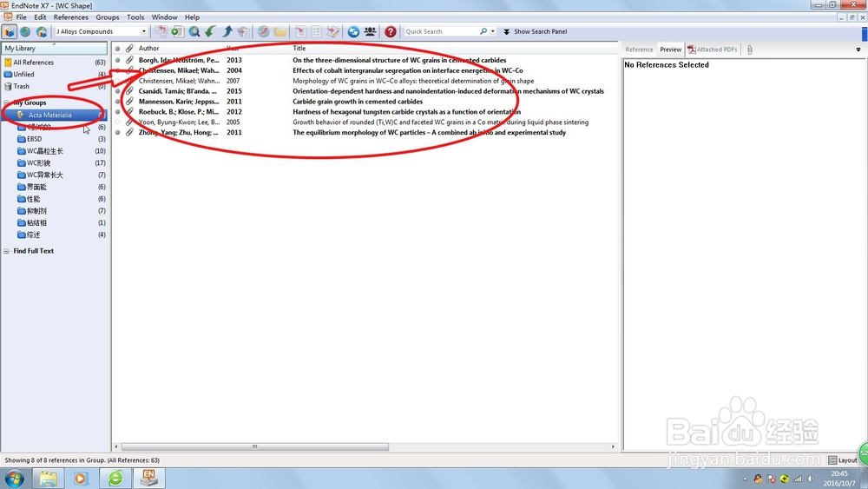Click Return to Word Processor icon
Screen dimensions: 868x489
(333, 31)
